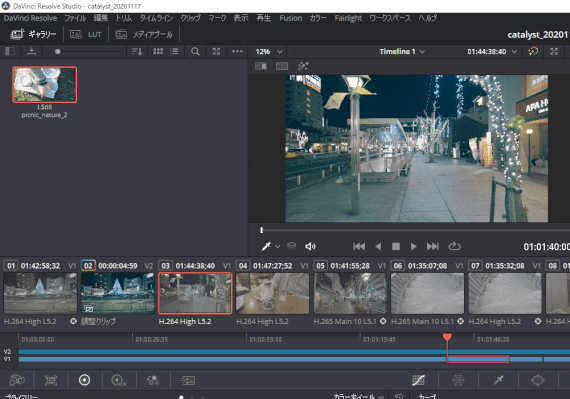Click the grab still download icon
Viewport: 570px width, 399px height.
(32, 51)
